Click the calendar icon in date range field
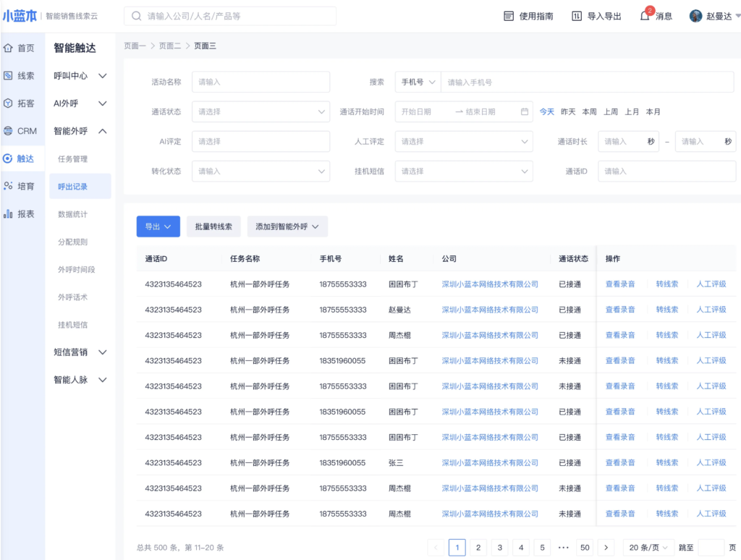The width and height of the screenshot is (741, 560). pos(525,111)
